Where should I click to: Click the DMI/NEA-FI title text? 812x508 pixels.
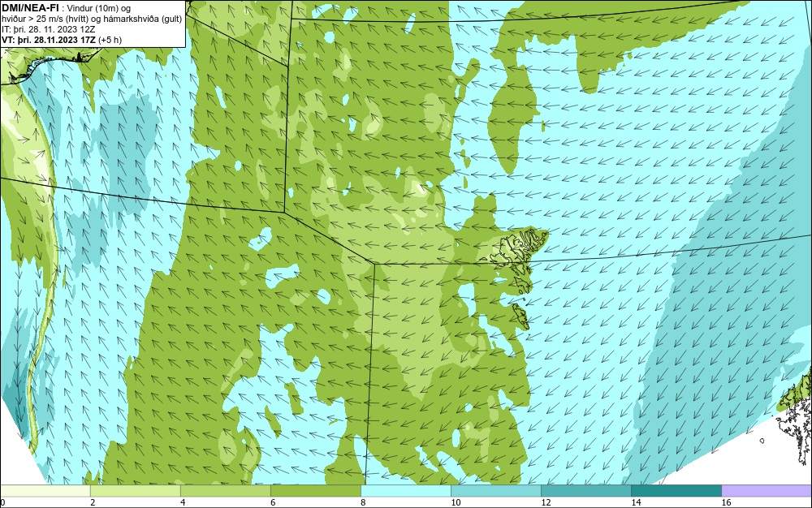tap(30, 8)
